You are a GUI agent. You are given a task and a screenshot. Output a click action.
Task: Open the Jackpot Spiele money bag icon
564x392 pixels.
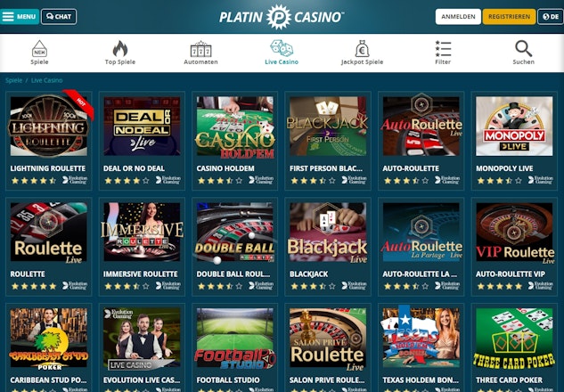363,49
